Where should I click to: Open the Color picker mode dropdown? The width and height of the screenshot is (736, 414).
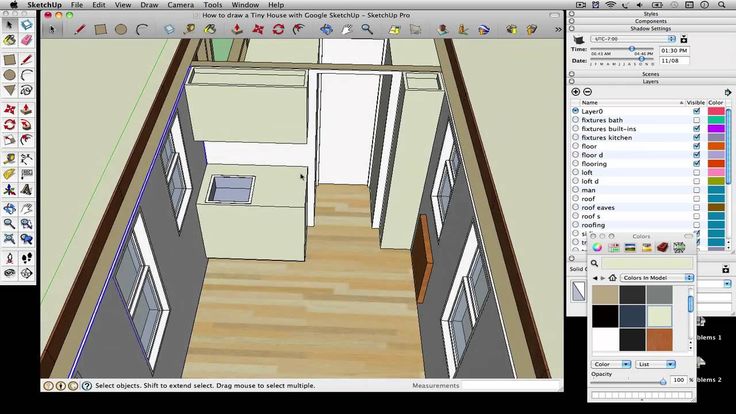(610, 364)
